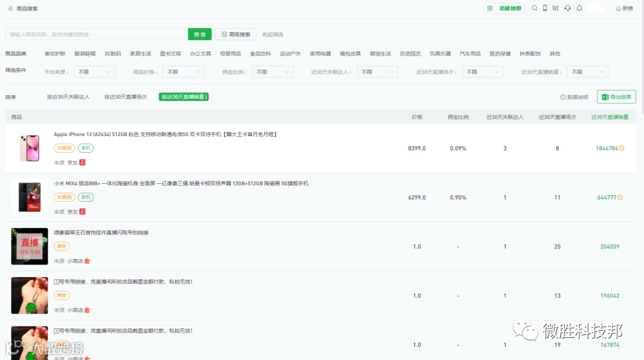Click help icon beside 644777
The height and width of the screenshot is (360, 644).
tap(620, 198)
